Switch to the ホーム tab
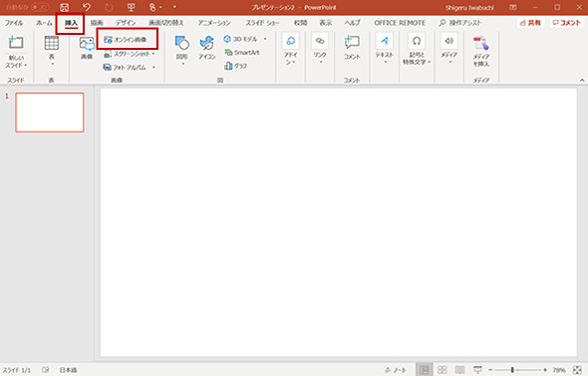Screen dimensions: 588x376 coord(44,23)
